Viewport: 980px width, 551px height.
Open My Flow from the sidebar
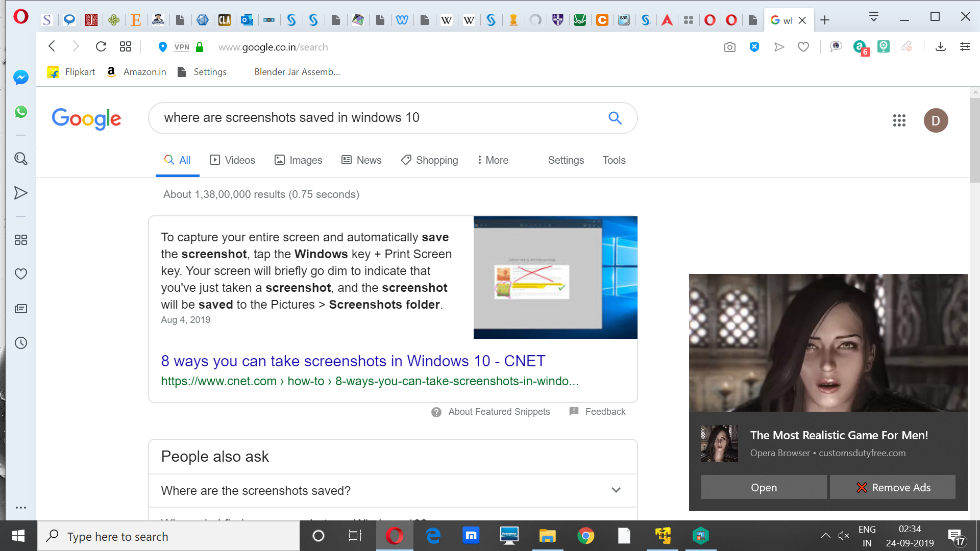(x=21, y=193)
